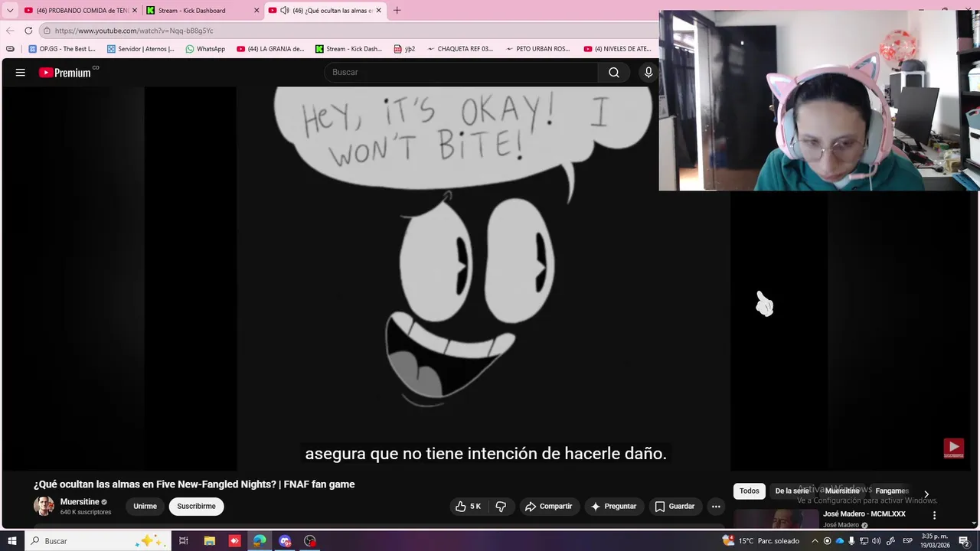Open the weather widget 15°C
The height and width of the screenshot is (551, 980).
(761, 541)
